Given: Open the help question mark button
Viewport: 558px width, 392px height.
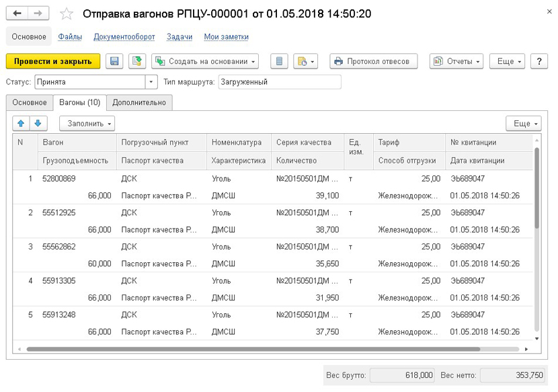Looking at the screenshot, I should [539, 61].
